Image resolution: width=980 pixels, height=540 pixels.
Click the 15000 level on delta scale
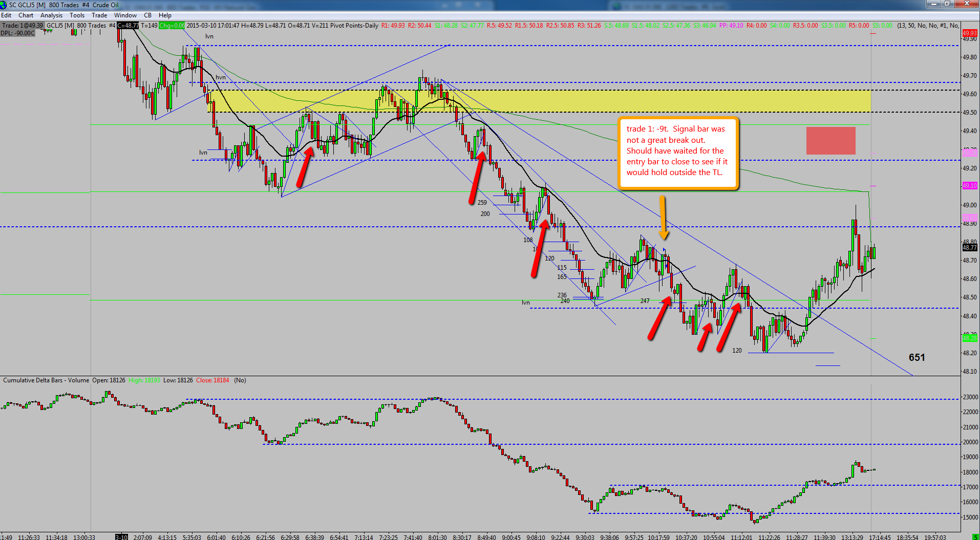(x=971, y=517)
